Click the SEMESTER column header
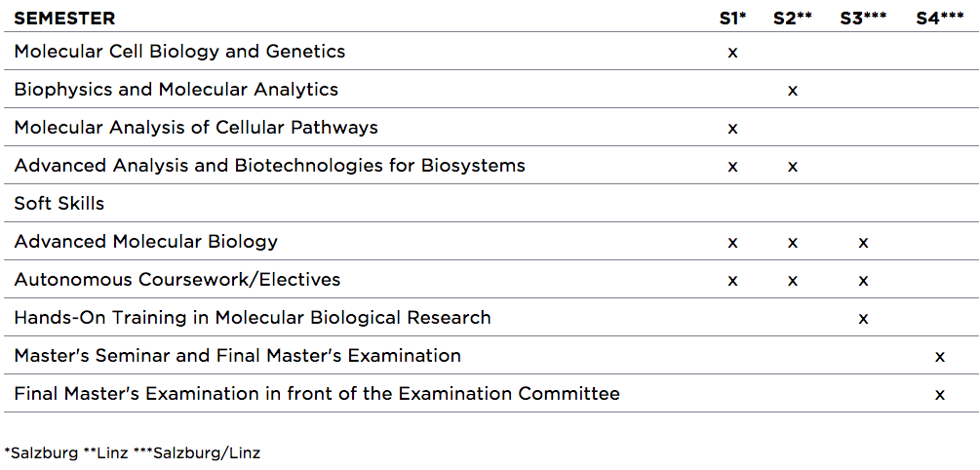 [64, 19]
